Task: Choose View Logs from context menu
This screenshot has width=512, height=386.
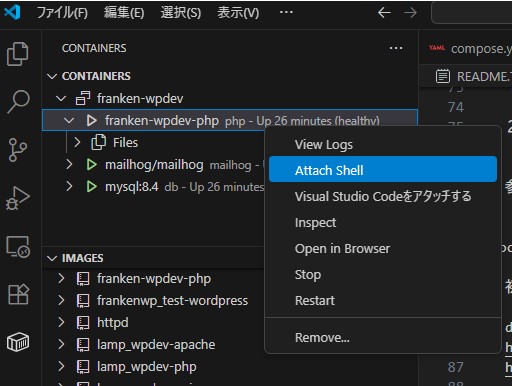Action: [x=383, y=145]
